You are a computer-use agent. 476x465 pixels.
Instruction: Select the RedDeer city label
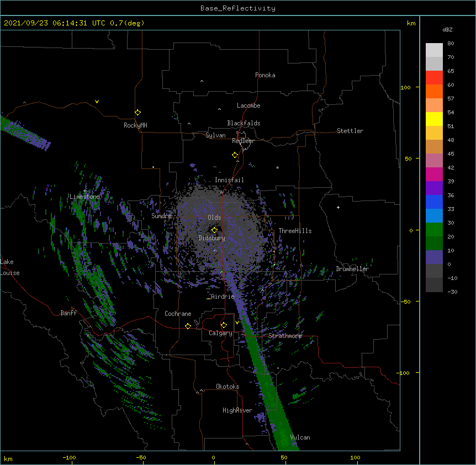coord(243,141)
